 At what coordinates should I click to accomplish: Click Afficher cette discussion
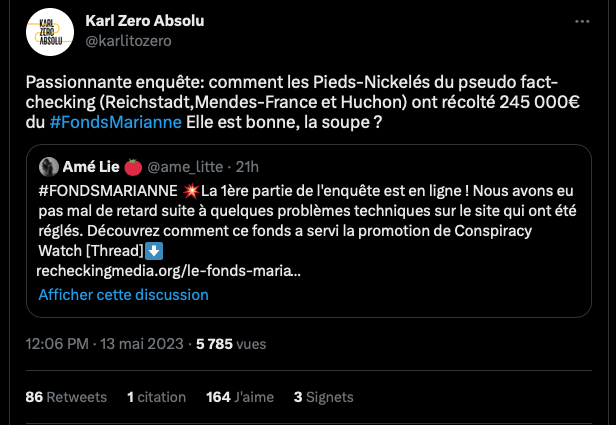tap(123, 295)
